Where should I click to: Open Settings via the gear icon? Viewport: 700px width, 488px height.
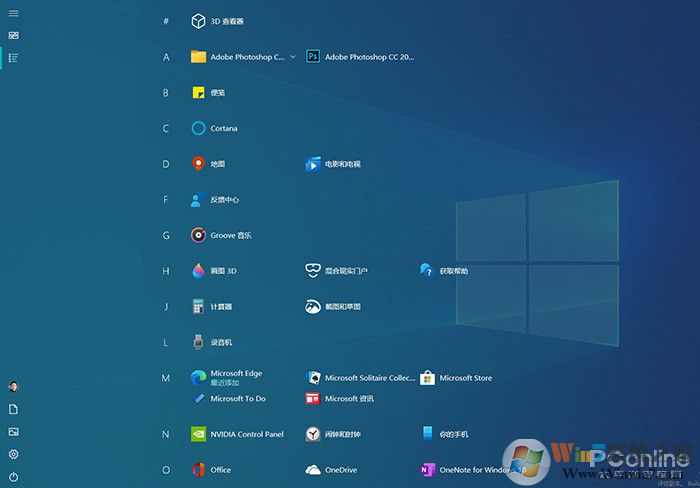pyautogui.click(x=13, y=454)
